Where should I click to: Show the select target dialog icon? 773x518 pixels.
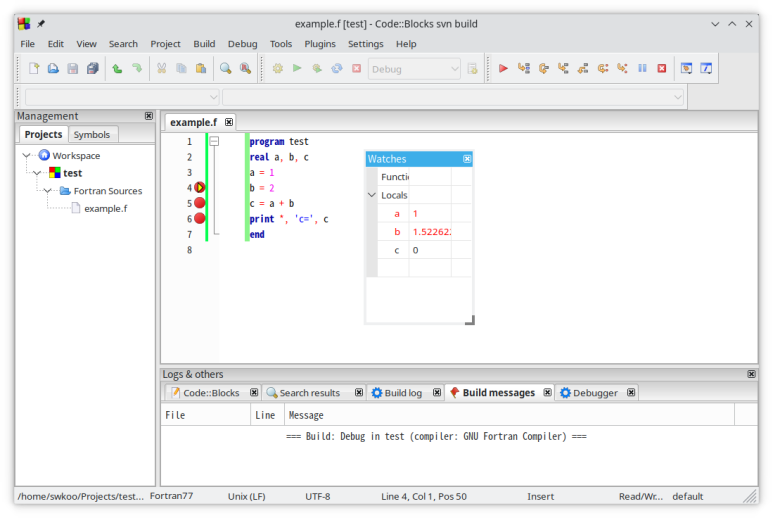(x=472, y=69)
